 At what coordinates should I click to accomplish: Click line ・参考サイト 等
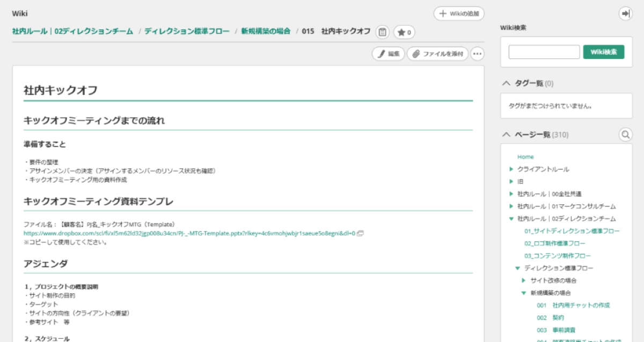47,322
